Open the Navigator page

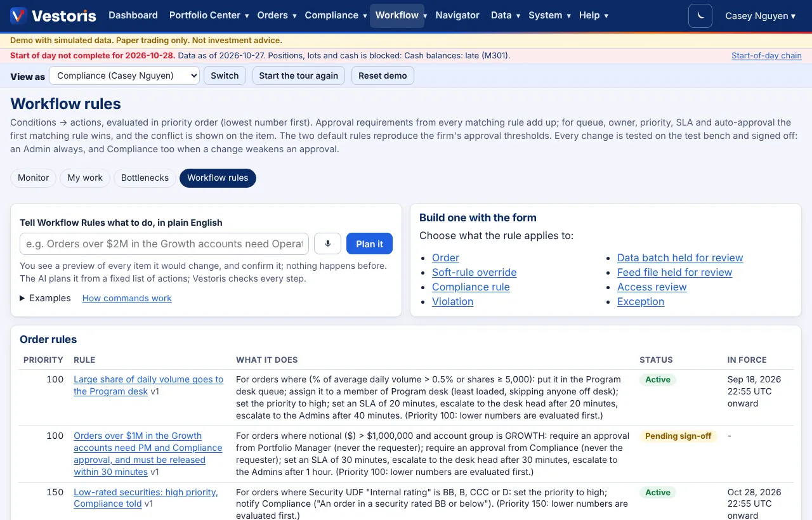(457, 15)
